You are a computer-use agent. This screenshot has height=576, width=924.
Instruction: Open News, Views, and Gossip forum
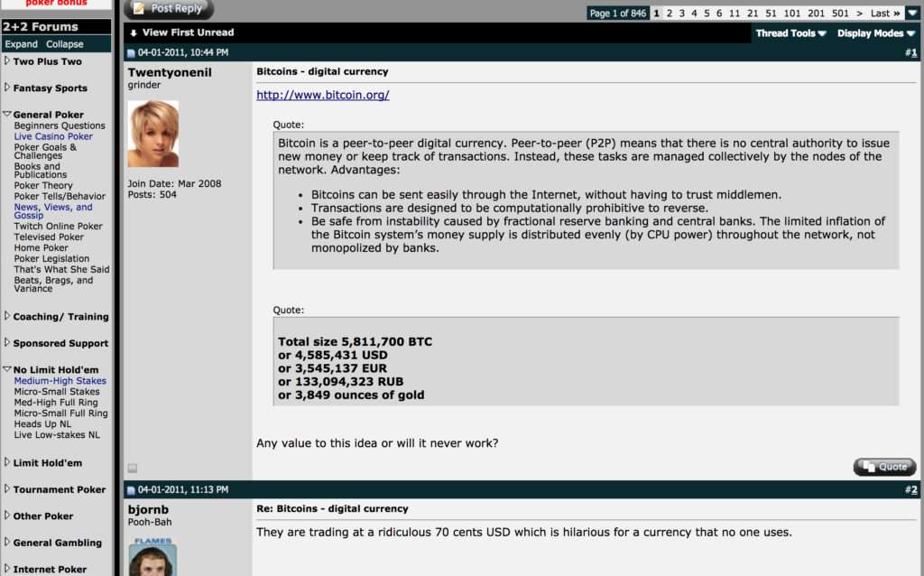click(x=53, y=211)
